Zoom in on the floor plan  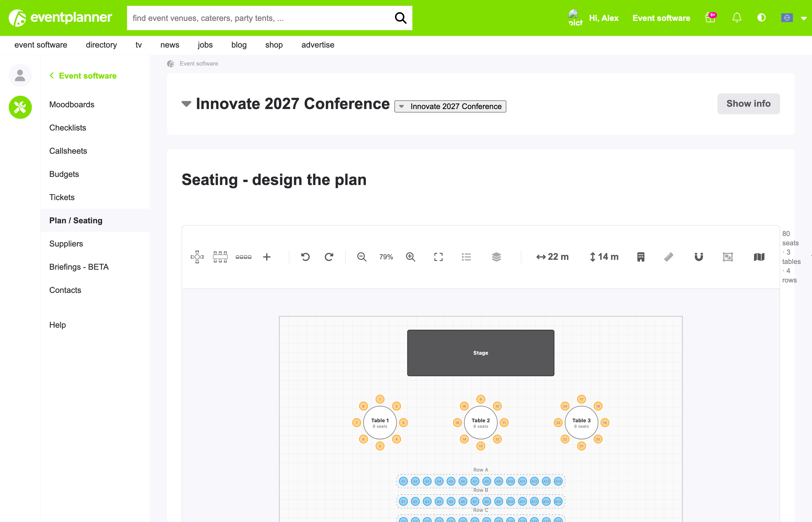(410, 257)
